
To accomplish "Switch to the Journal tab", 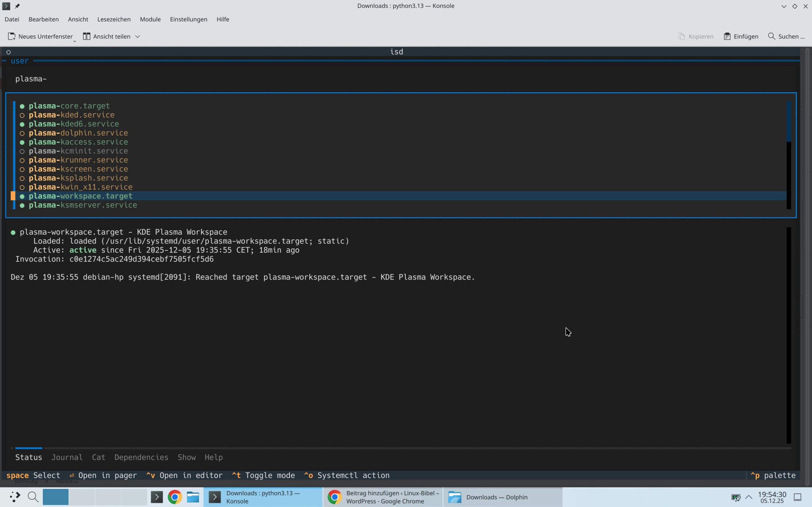I will (67, 457).
